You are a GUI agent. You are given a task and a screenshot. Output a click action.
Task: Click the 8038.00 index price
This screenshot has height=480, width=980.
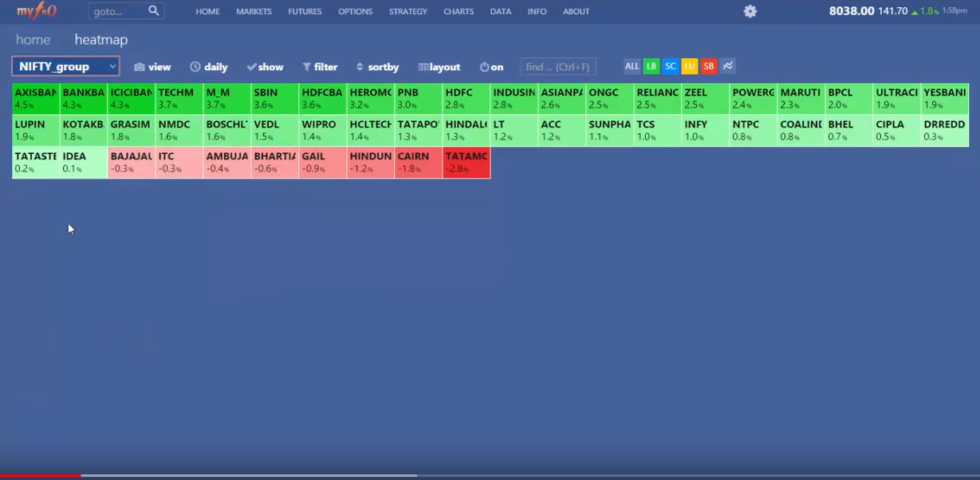pyautogui.click(x=852, y=11)
